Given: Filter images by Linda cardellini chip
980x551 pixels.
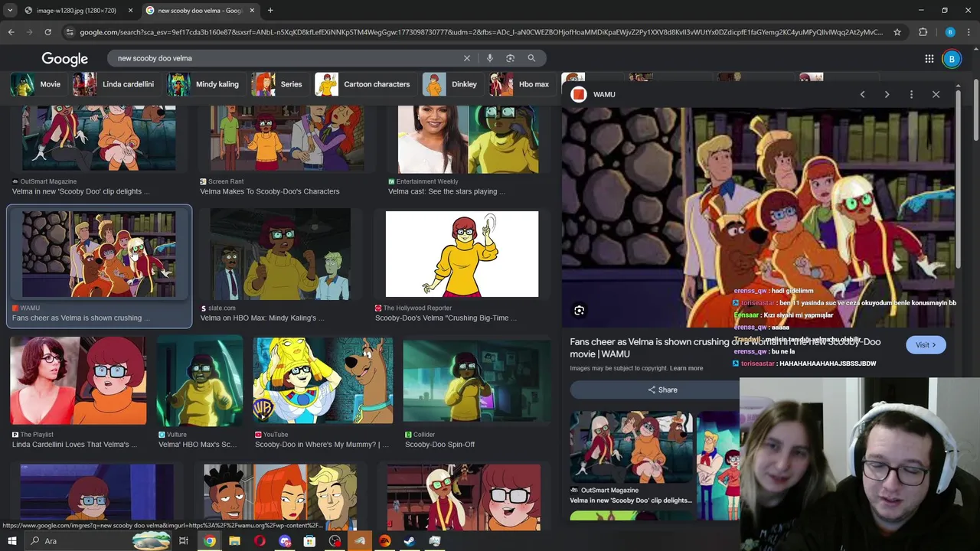Looking at the screenshot, I should coord(114,84).
